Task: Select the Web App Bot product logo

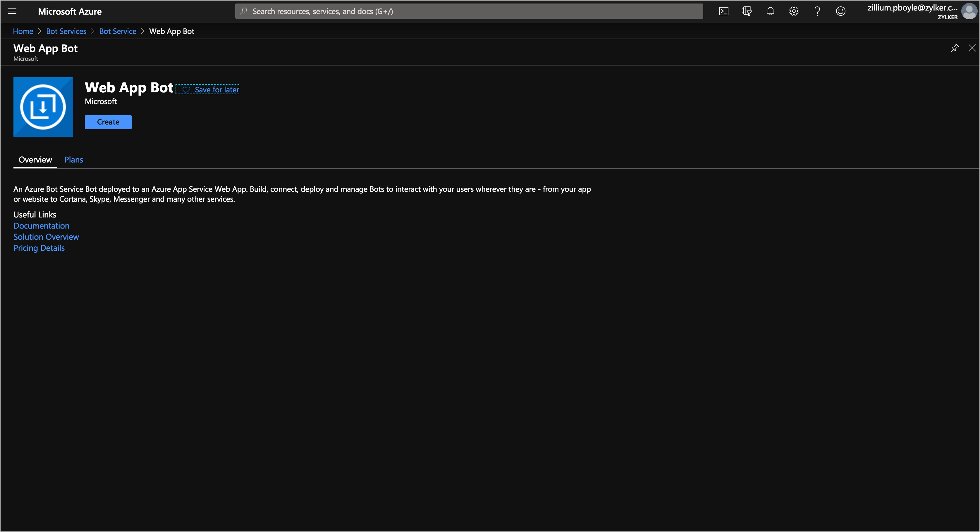Action: [43, 107]
